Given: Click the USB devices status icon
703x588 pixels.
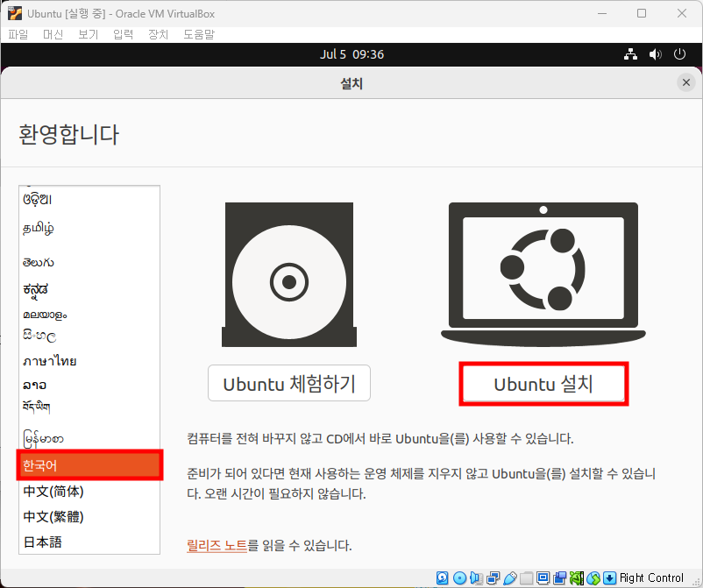Looking at the screenshot, I should coord(510,577).
